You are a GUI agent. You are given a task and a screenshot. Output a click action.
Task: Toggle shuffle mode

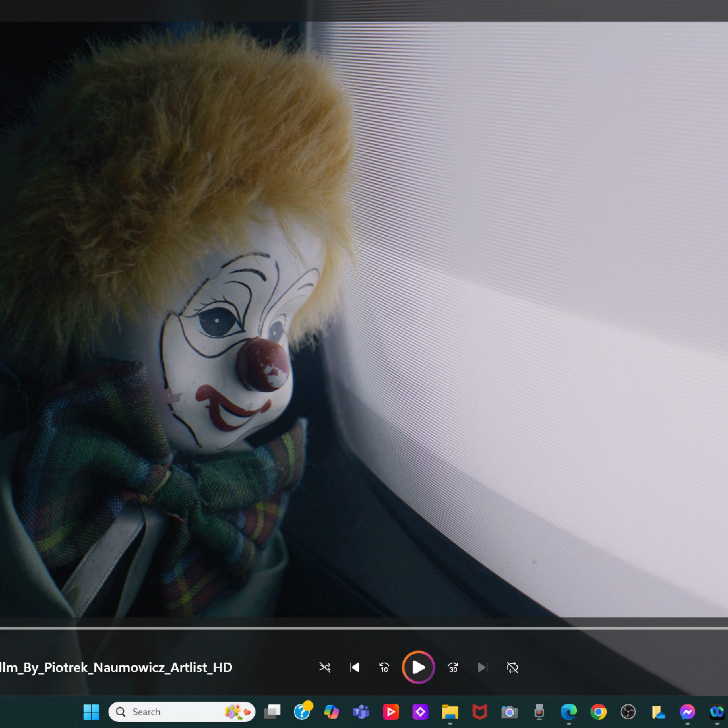(x=324, y=667)
